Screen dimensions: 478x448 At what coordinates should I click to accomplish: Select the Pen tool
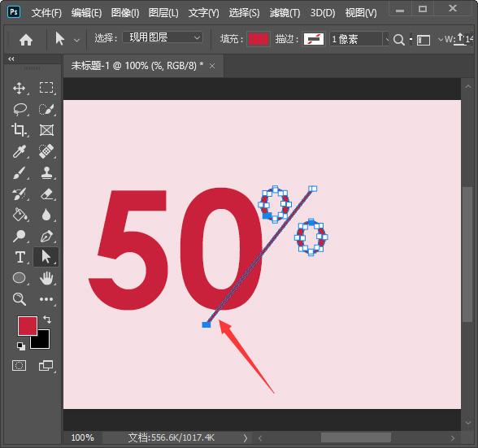(46, 236)
